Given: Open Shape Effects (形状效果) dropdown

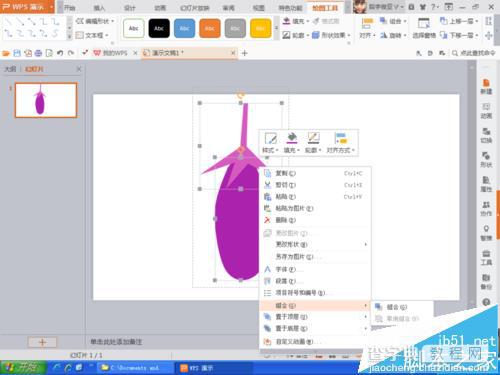Looking at the screenshot, I should [x=331, y=35].
